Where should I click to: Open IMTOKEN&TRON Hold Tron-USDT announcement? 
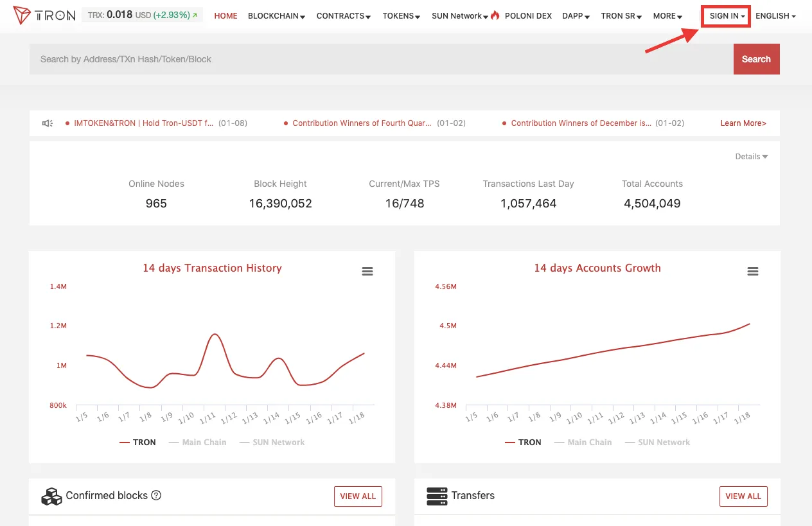click(x=143, y=123)
